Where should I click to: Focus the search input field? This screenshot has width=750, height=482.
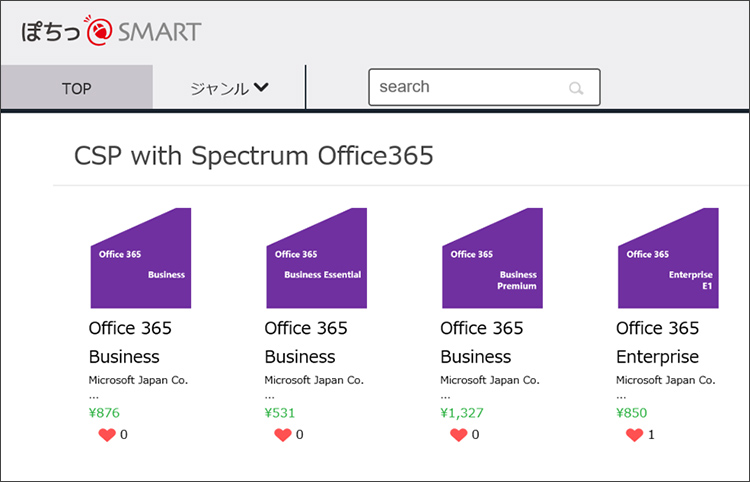click(484, 87)
